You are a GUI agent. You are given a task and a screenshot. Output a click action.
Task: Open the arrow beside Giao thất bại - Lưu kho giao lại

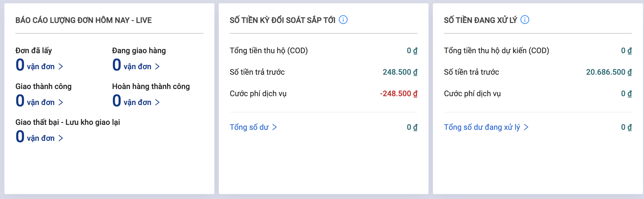[61, 138]
